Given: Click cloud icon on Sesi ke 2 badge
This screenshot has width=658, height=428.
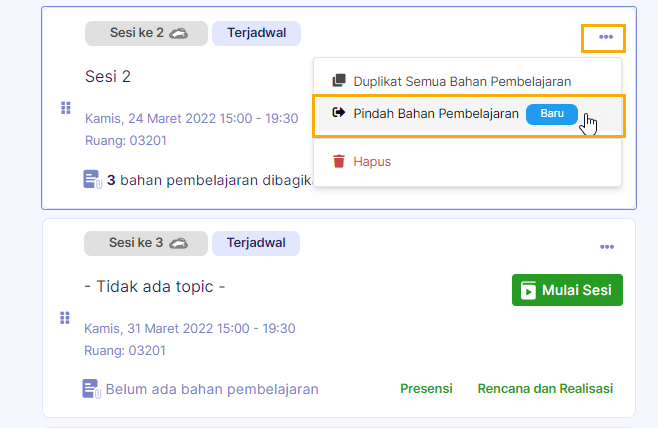Looking at the screenshot, I should coord(178,33).
